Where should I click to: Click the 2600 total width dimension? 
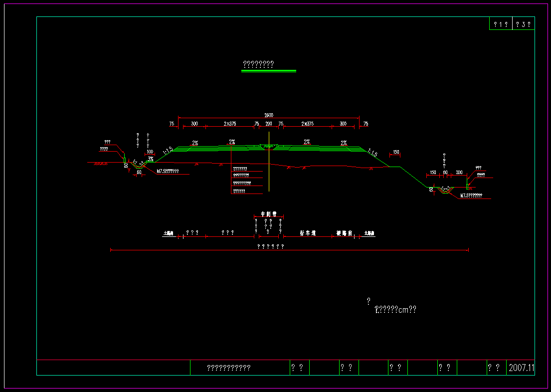coord(269,115)
